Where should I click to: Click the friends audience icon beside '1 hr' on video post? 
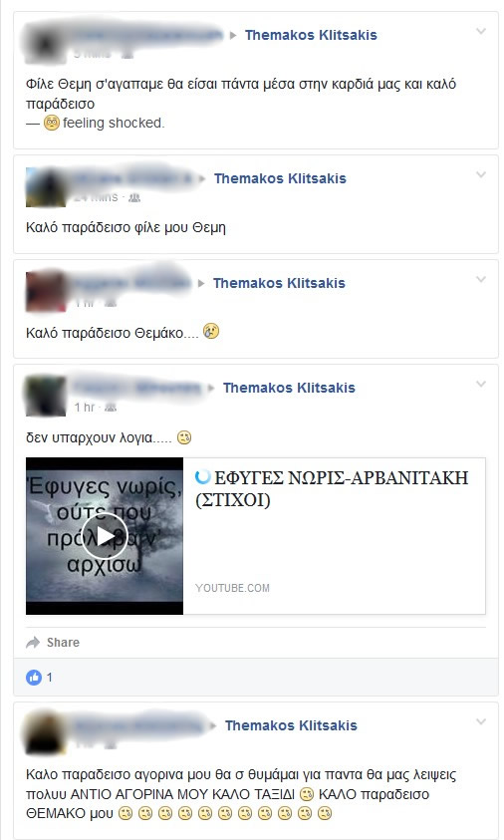point(111,408)
